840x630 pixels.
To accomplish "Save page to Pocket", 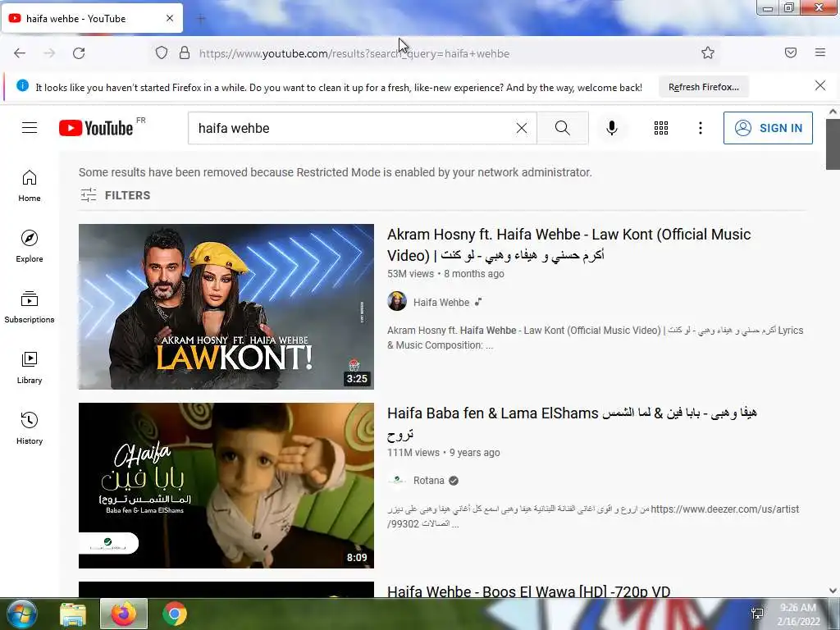I will [x=791, y=52].
